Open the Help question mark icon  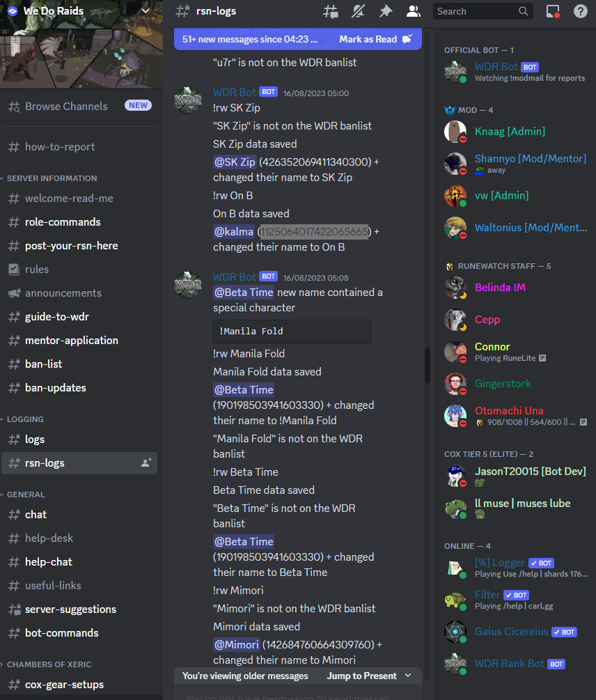[x=581, y=11]
